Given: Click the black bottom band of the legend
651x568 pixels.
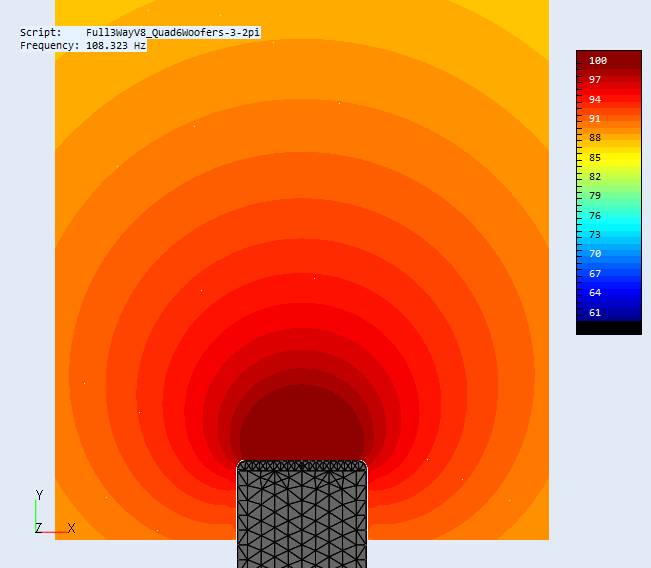Looking at the screenshot, I should pyautogui.click(x=609, y=328).
